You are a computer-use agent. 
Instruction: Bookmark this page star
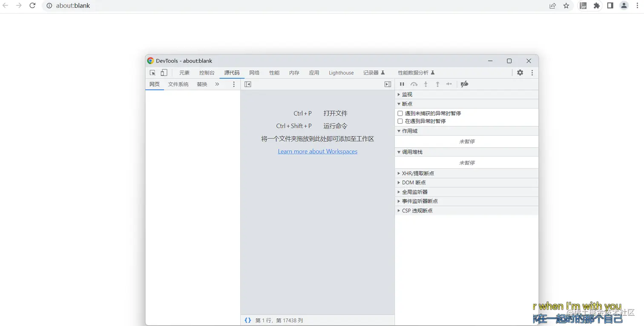(566, 6)
